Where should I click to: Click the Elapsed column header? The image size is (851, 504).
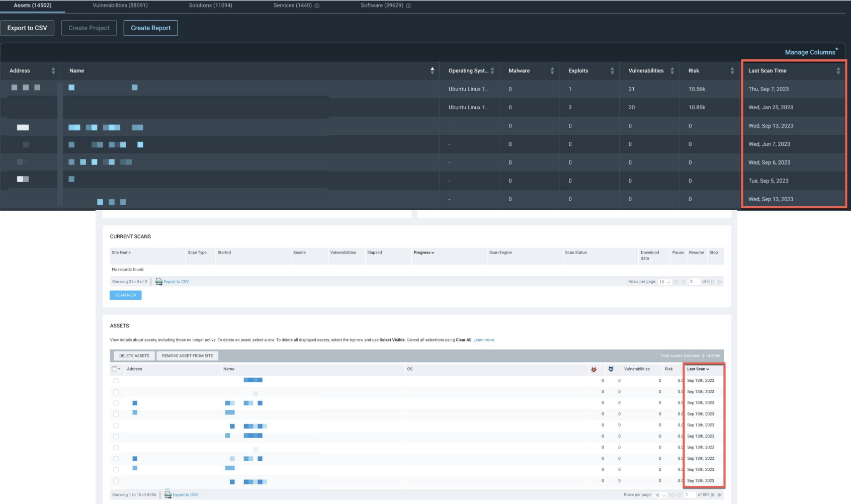point(374,253)
